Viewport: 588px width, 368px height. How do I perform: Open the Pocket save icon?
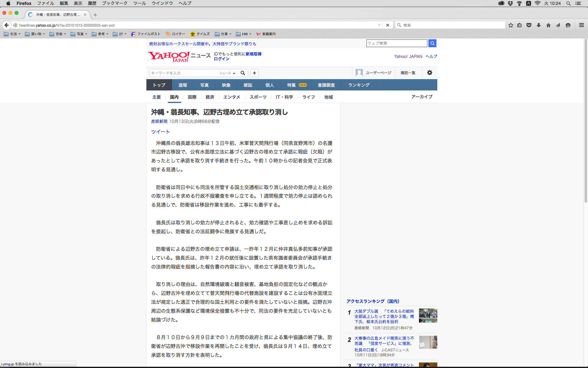(x=529, y=25)
